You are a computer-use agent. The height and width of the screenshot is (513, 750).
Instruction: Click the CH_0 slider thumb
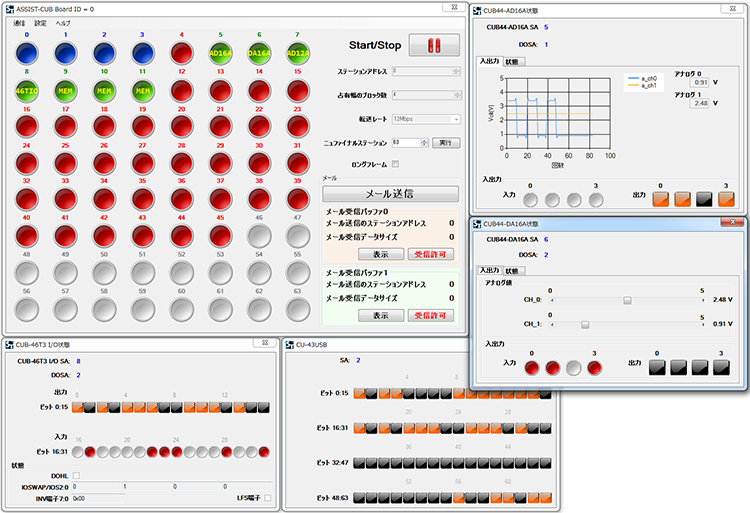[x=627, y=300]
